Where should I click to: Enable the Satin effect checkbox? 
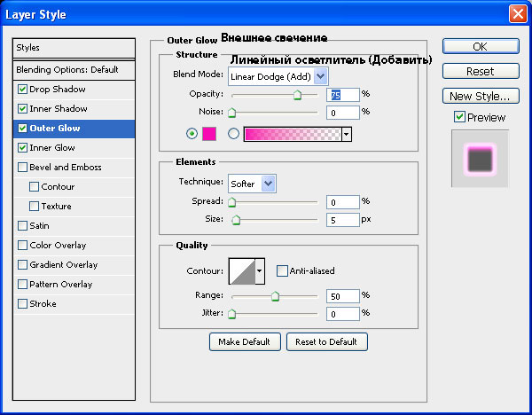click(x=22, y=225)
